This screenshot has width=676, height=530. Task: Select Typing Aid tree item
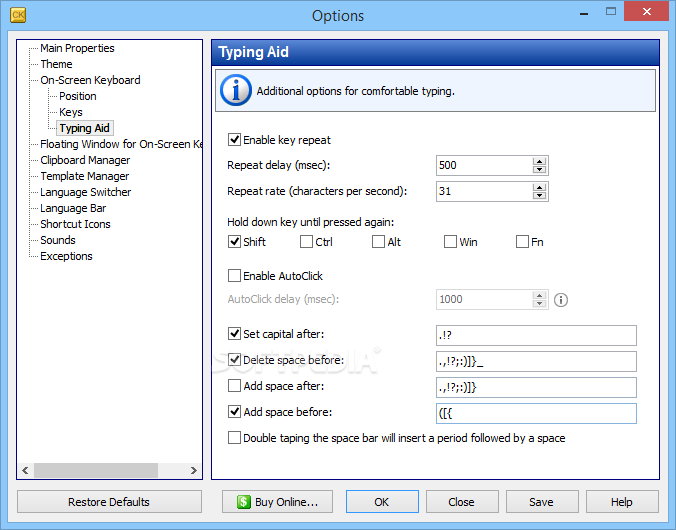coord(84,128)
